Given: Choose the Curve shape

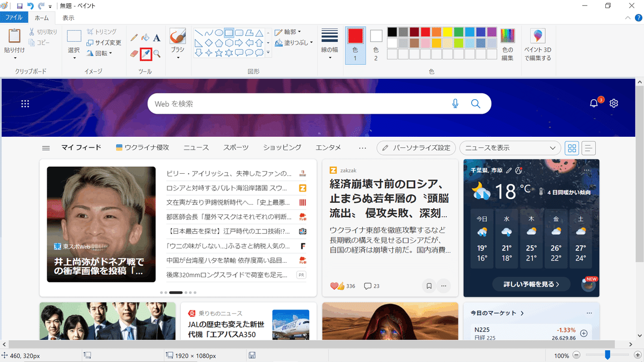Looking at the screenshot, I should 208,32.
